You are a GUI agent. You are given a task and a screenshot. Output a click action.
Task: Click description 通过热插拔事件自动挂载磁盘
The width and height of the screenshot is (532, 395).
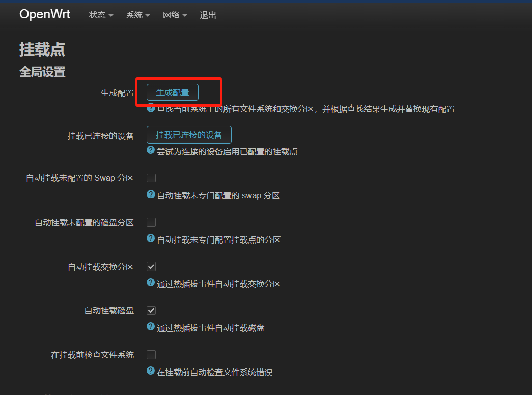(x=211, y=328)
